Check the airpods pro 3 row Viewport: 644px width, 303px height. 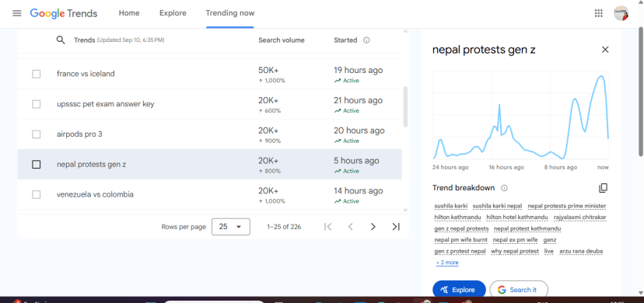click(36, 134)
